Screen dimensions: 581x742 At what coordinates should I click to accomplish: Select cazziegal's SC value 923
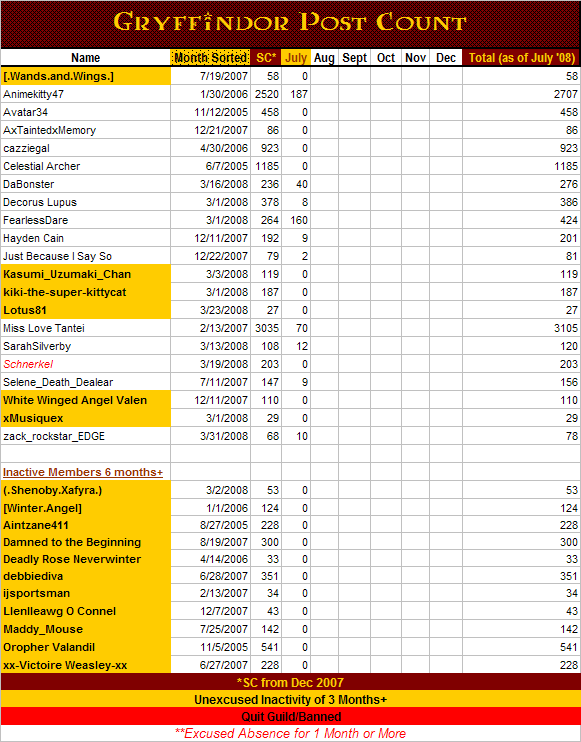(266, 148)
